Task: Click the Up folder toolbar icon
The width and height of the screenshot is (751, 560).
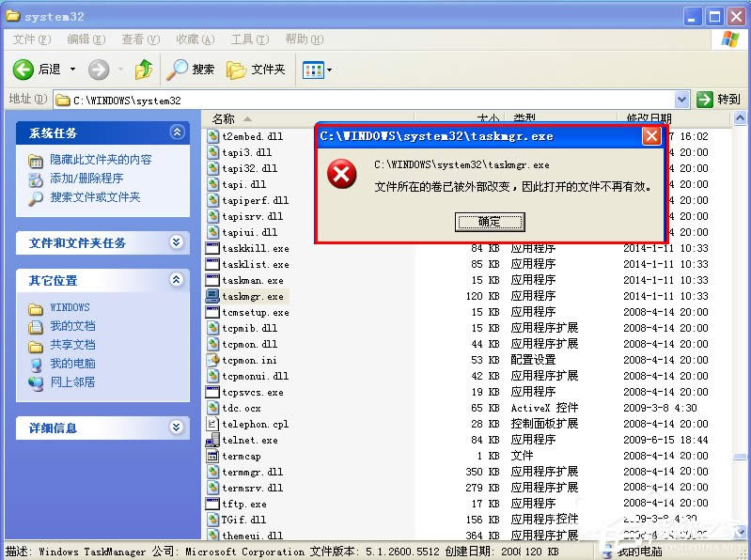Action: point(144,70)
